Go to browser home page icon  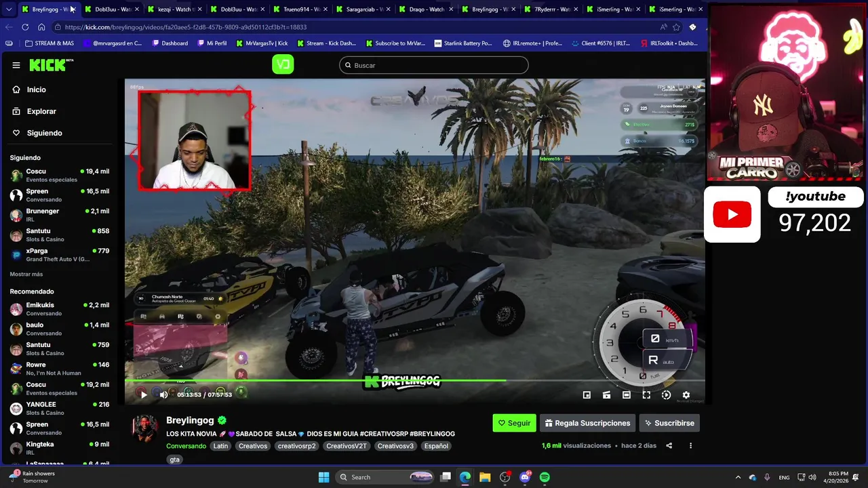pyautogui.click(x=41, y=27)
